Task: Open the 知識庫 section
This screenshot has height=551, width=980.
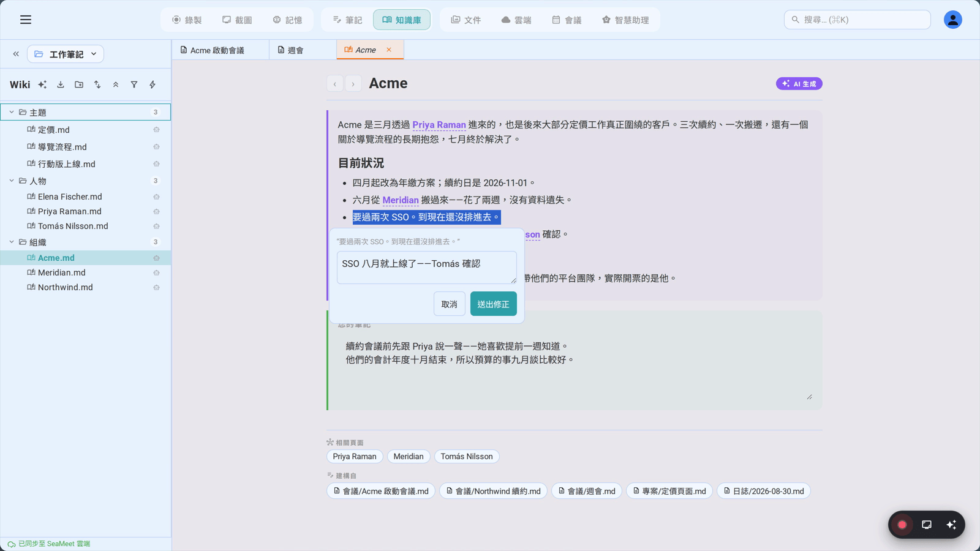Action: tap(402, 20)
